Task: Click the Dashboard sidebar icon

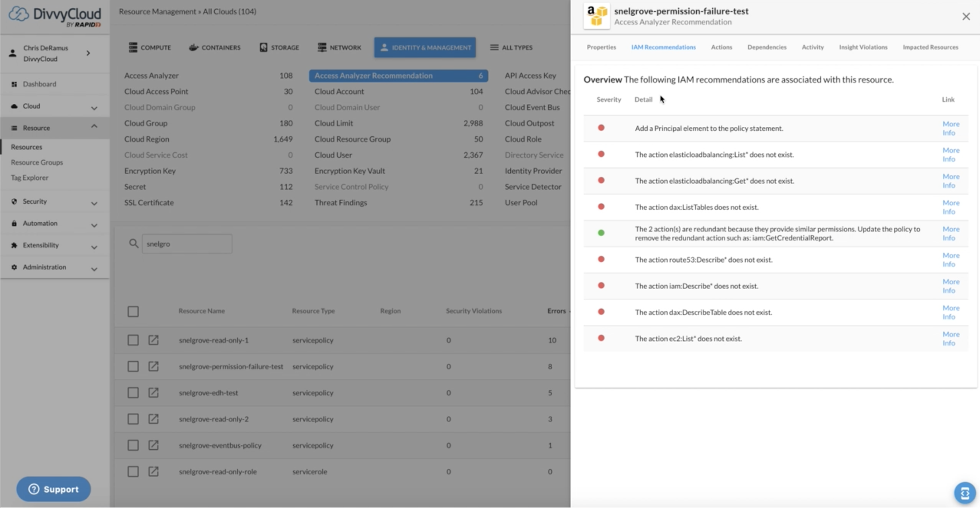Action: coord(14,84)
